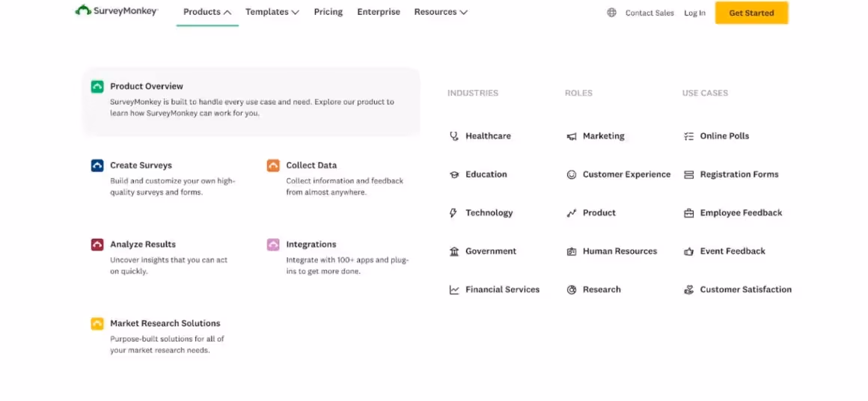Click the Employee Feedback briefcase icon

click(x=688, y=213)
